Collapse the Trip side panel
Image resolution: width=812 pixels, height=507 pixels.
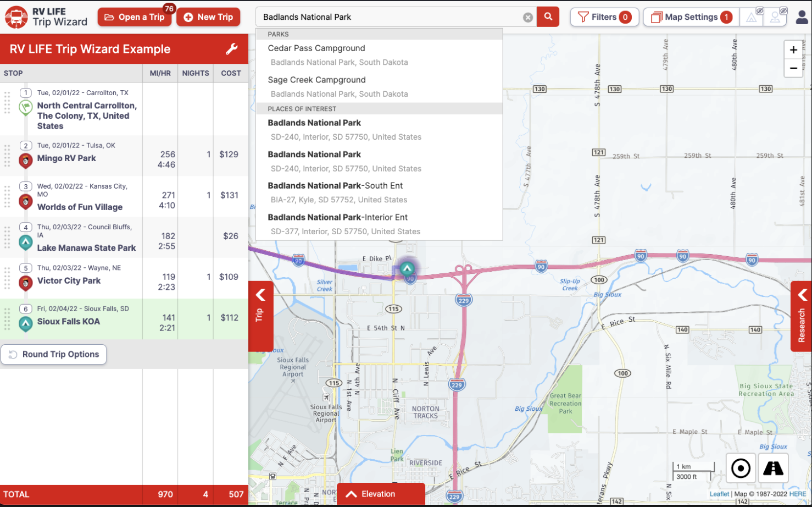pyautogui.click(x=260, y=316)
